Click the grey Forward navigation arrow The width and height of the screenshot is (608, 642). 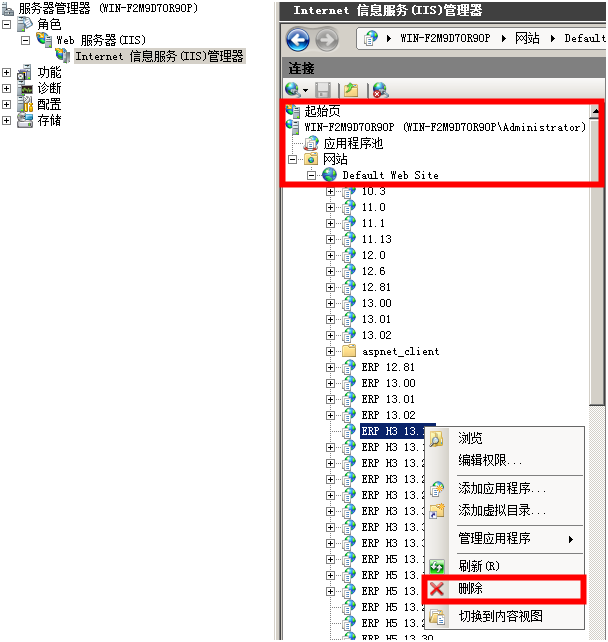pyautogui.click(x=327, y=40)
